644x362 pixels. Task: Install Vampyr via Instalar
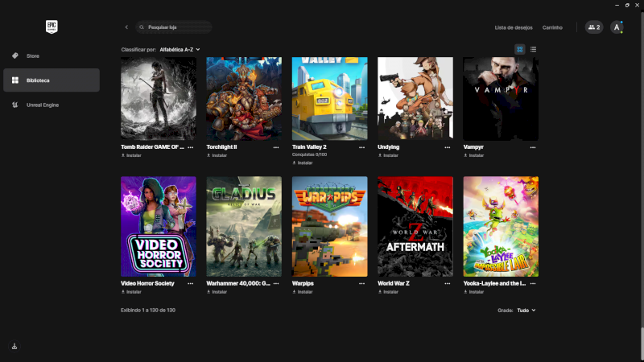coord(473,155)
